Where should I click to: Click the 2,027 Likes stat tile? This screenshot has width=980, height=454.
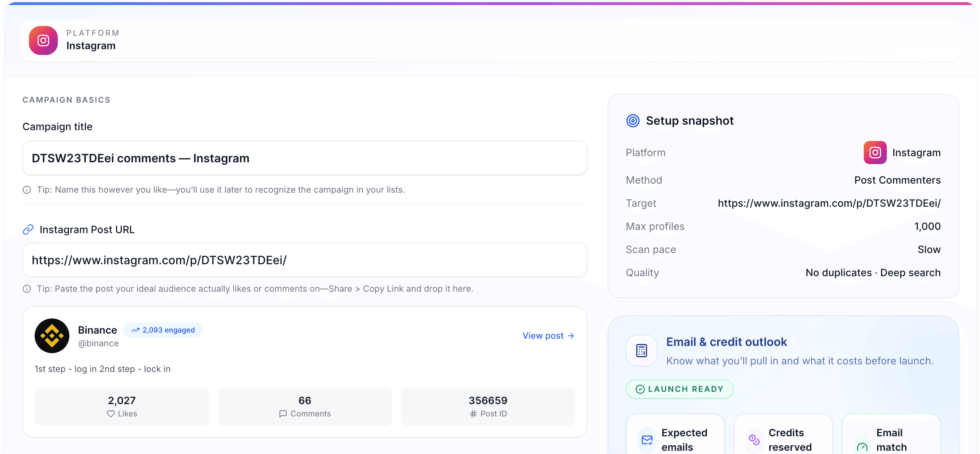coord(122,406)
